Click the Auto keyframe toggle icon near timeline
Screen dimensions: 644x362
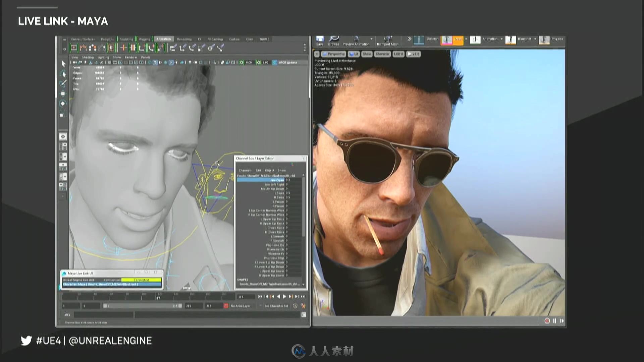tap(295, 306)
